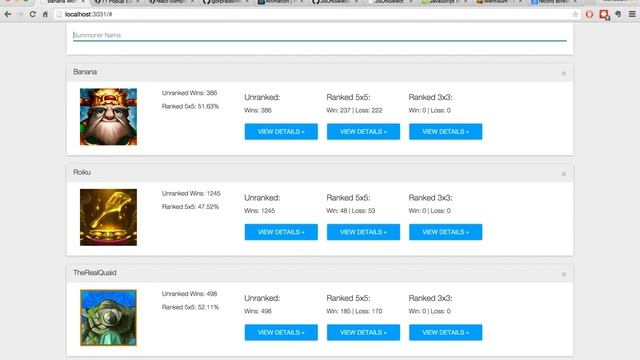Viewport: 640px width, 360px height.
Task: Click 'Win: 48 | Loss: 53' text
Action: tap(351, 211)
